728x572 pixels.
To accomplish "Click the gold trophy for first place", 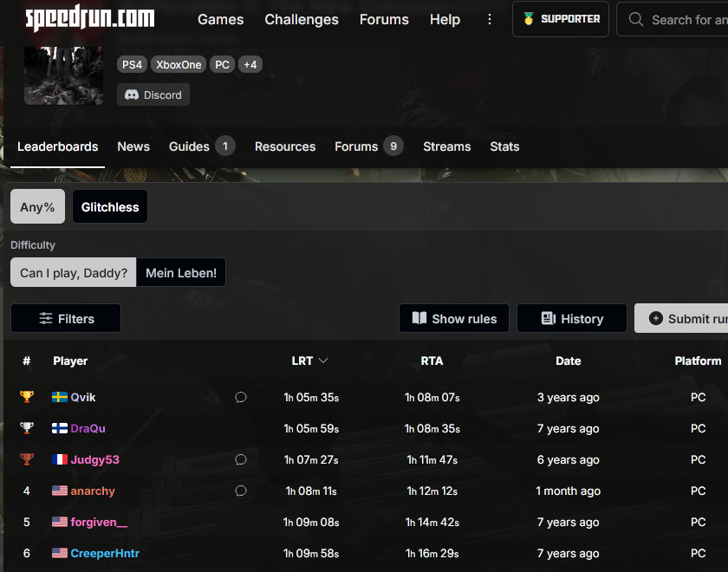I will click(x=27, y=397).
